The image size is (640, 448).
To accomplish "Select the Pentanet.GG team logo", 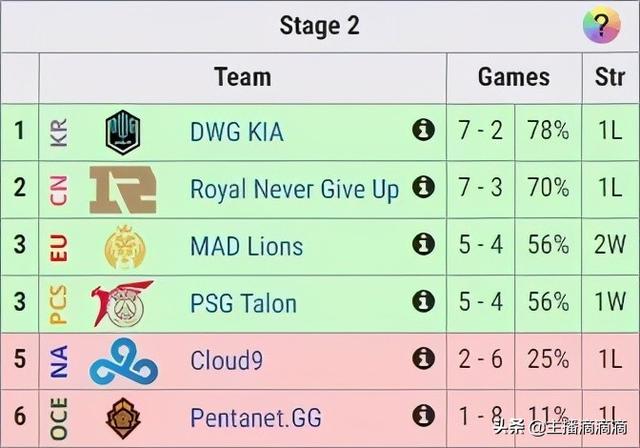I will 123,417.
